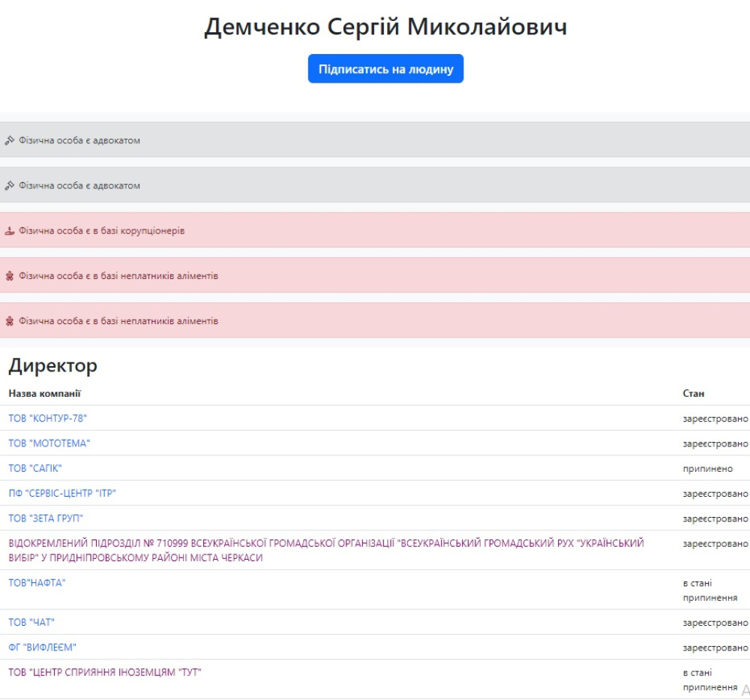The height and width of the screenshot is (700, 750).
Task: Open ТОВ "ЦЕНТР СПРИЯННЯ ІНОЗЕМЦЯМ "ТУТ" link
Action: [105, 672]
